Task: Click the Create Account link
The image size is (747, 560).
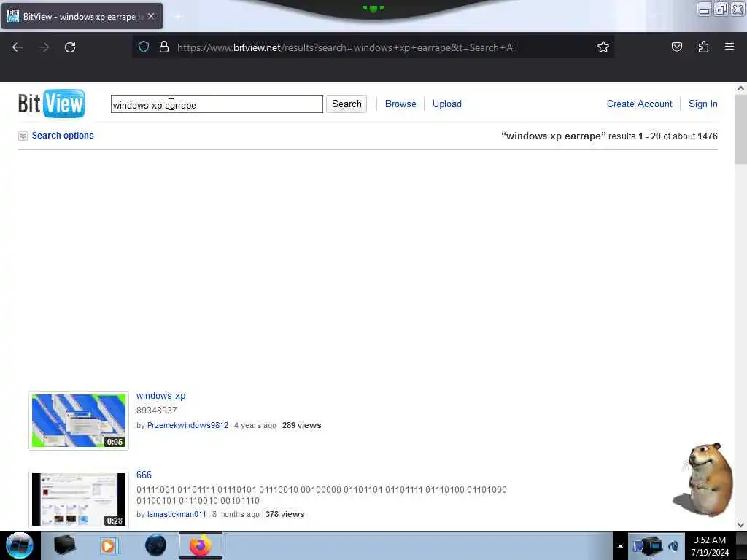Action: point(639,104)
